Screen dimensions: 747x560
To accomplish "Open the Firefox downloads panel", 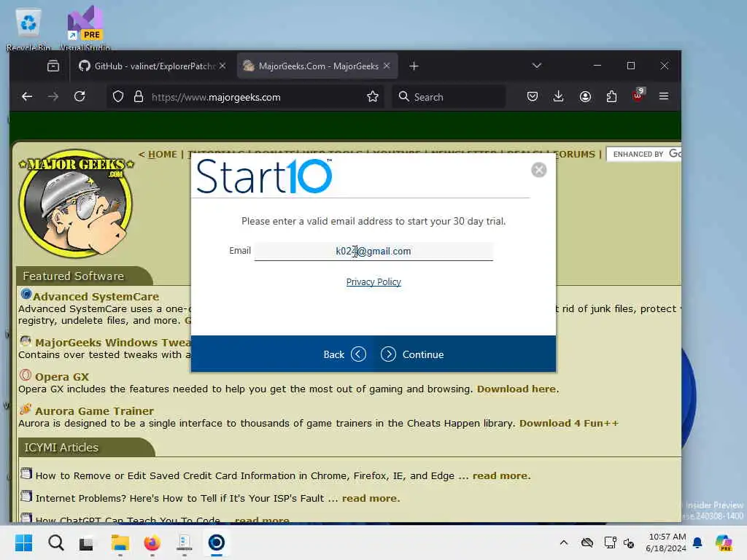I will point(559,97).
